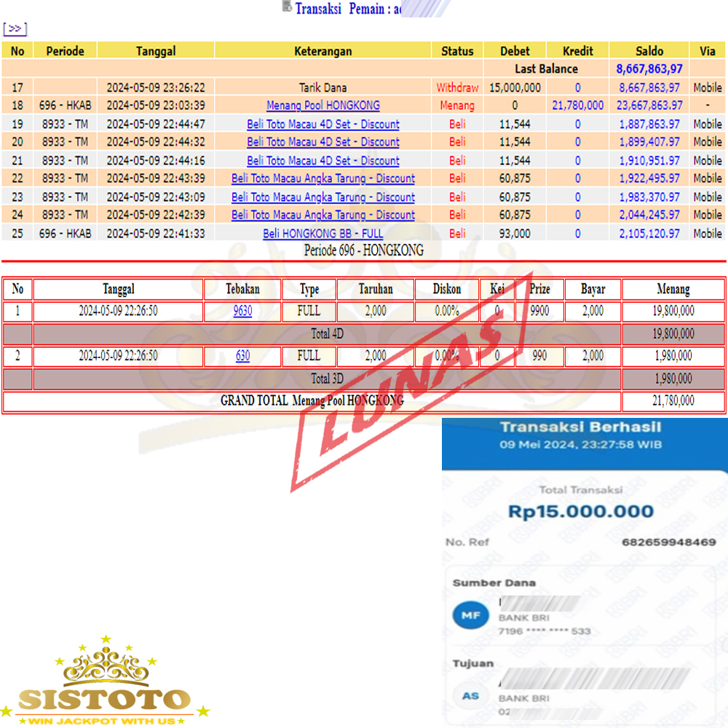This screenshot has width=728, height=728.
Task: Click the AS avatar under Tujuan
Action: coord(470,695)
